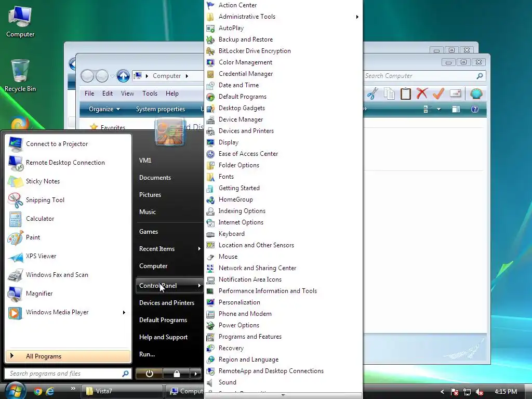The width and height of the screenshot is (532, 399).
Task: Click the Vista7 taskbar button
Action: click(x=122, y=392)
